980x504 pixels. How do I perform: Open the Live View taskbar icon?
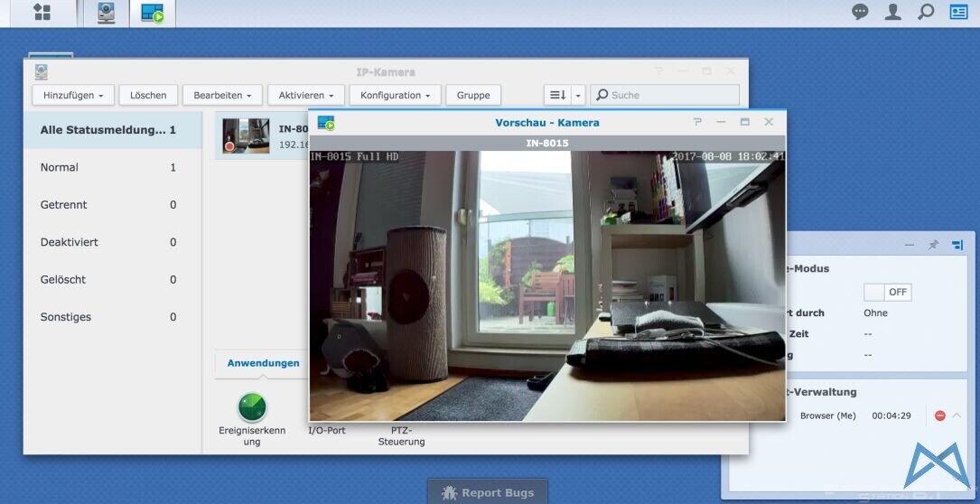(x=153, y=13)
